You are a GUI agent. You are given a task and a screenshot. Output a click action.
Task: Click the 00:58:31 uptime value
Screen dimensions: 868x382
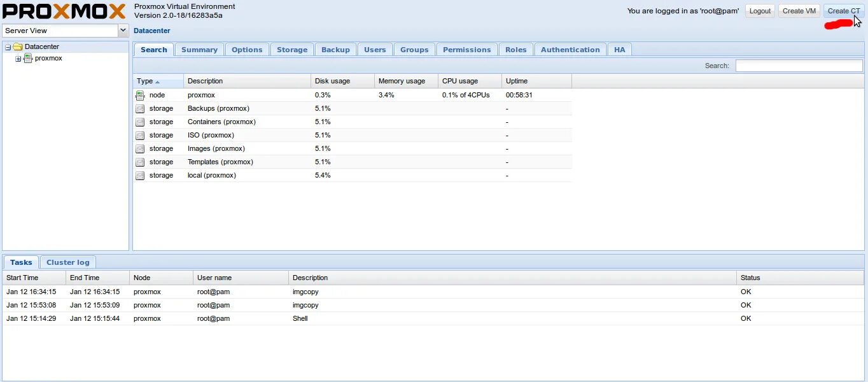(x=519, y=95)
